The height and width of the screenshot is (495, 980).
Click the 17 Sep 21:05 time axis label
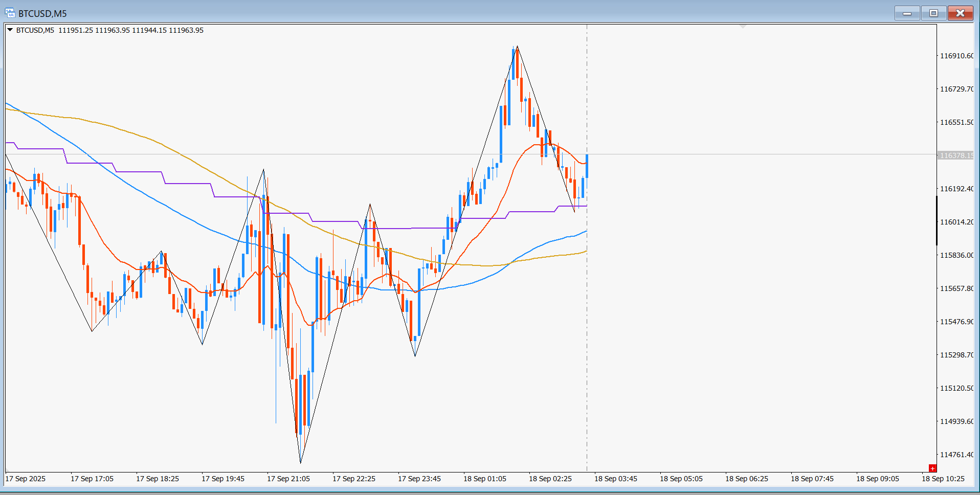(288, 479)
